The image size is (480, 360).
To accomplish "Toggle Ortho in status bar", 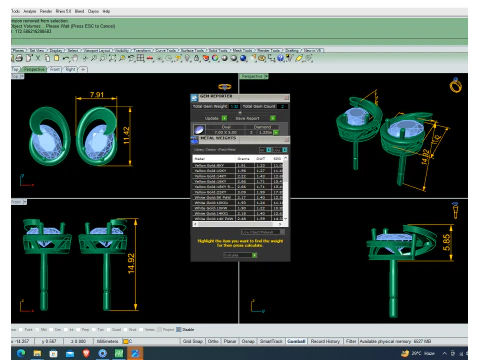I will (213, 341).
